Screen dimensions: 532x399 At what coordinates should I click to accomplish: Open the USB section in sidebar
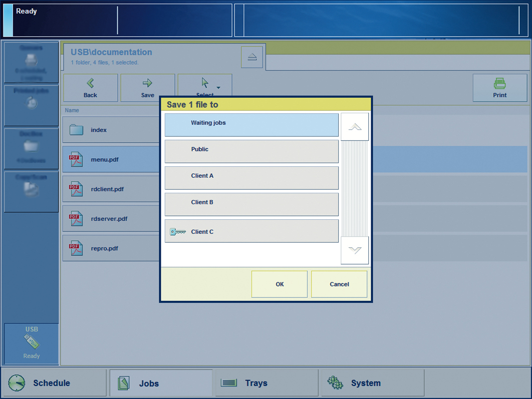tap(32, 343)
